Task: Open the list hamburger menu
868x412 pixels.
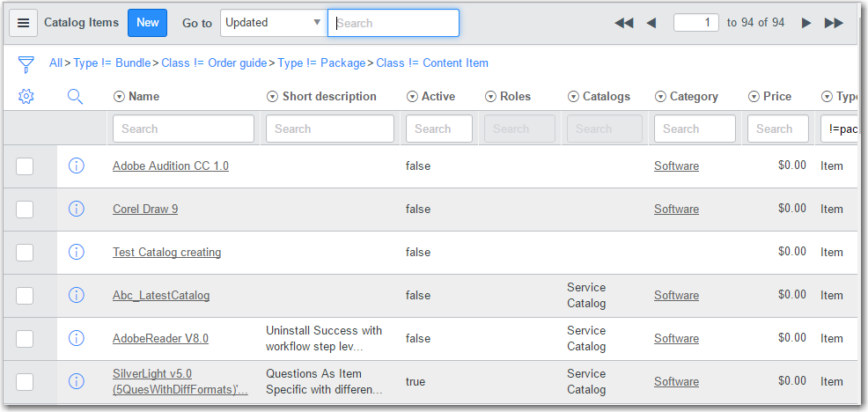Action: 23,23
